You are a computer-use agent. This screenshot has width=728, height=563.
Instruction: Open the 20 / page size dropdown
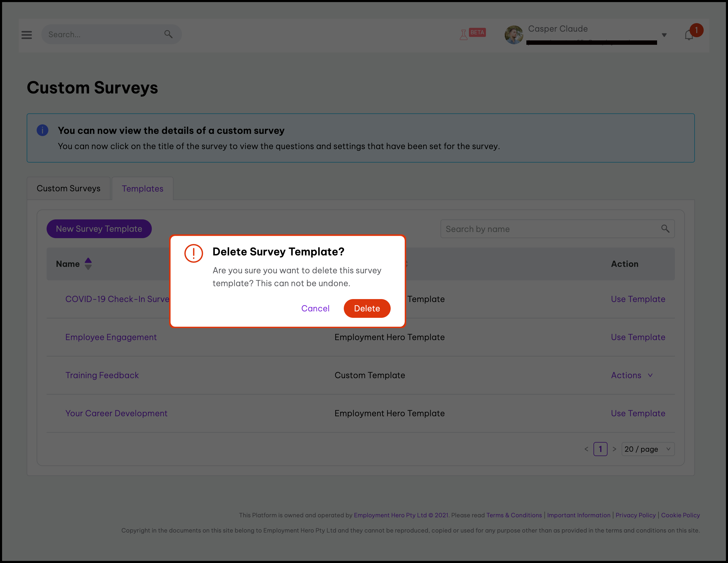coord(648,449)
